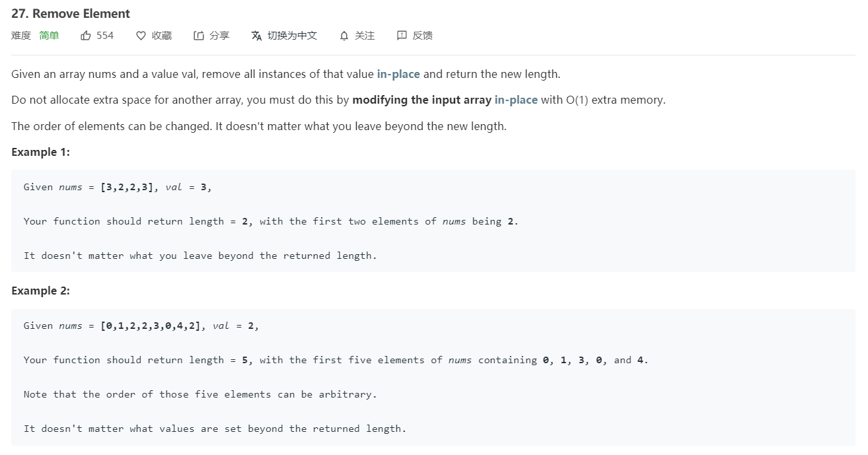
Task: Switch language via 切换为中文 text
Action: (x=292, y=36)
